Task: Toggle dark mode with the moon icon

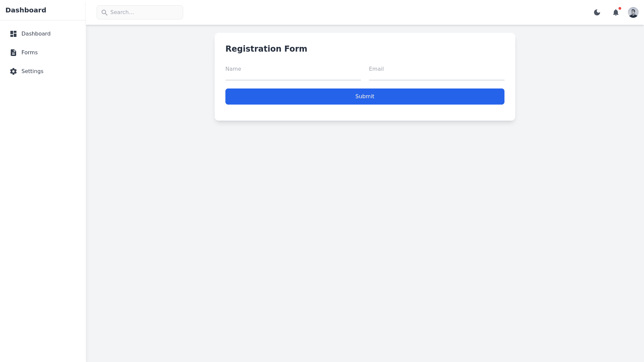Action: click(x=597, y=12)
